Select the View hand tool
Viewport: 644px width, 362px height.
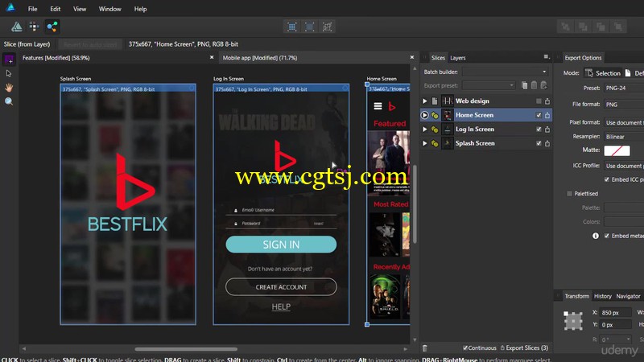9,88
